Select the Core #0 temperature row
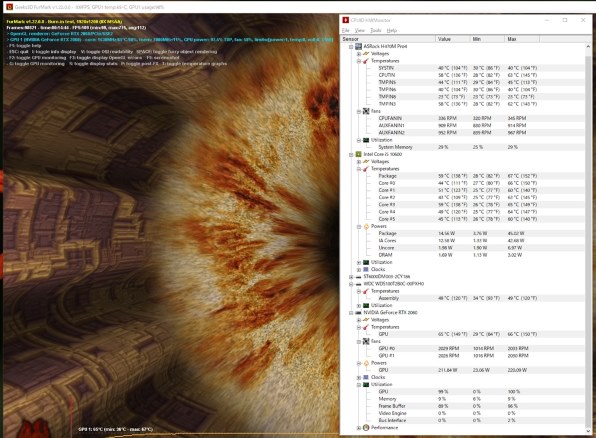 (463, 183)
